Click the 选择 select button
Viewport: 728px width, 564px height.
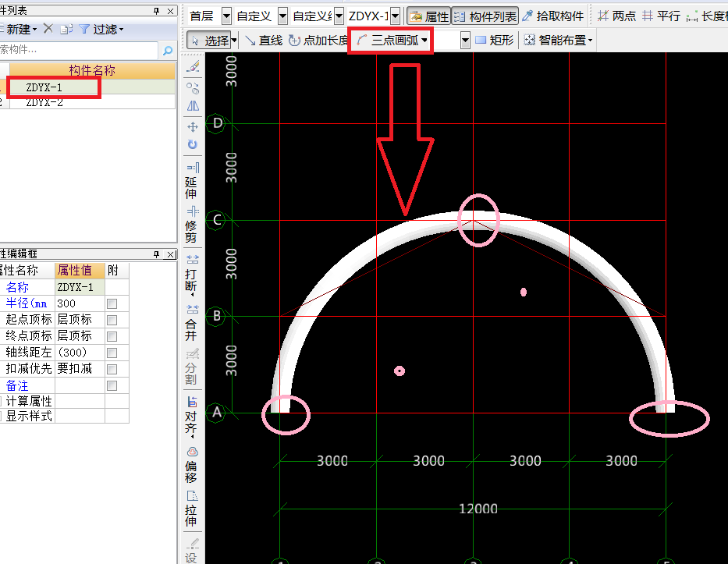(x=209, y=41)
